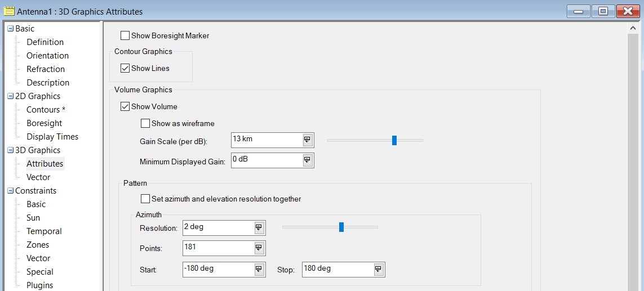
Task: Open the Contours page under 2D Graphics
Action: tap(46, 110)
